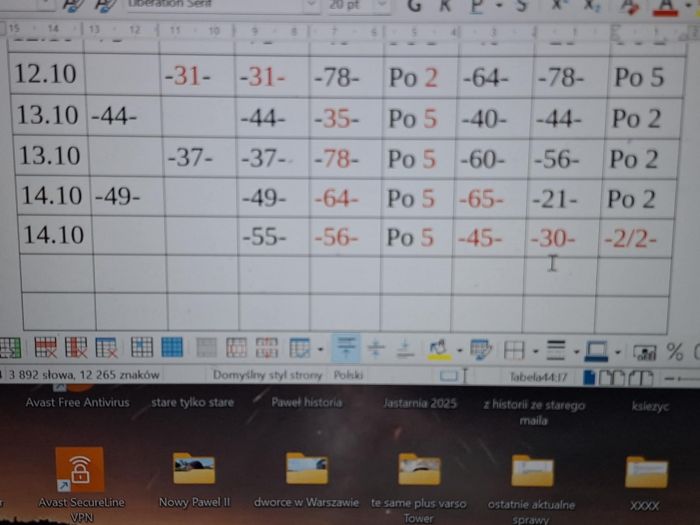
Task: Toggle bold formatting with G button
Action: (x=417, y=6)
